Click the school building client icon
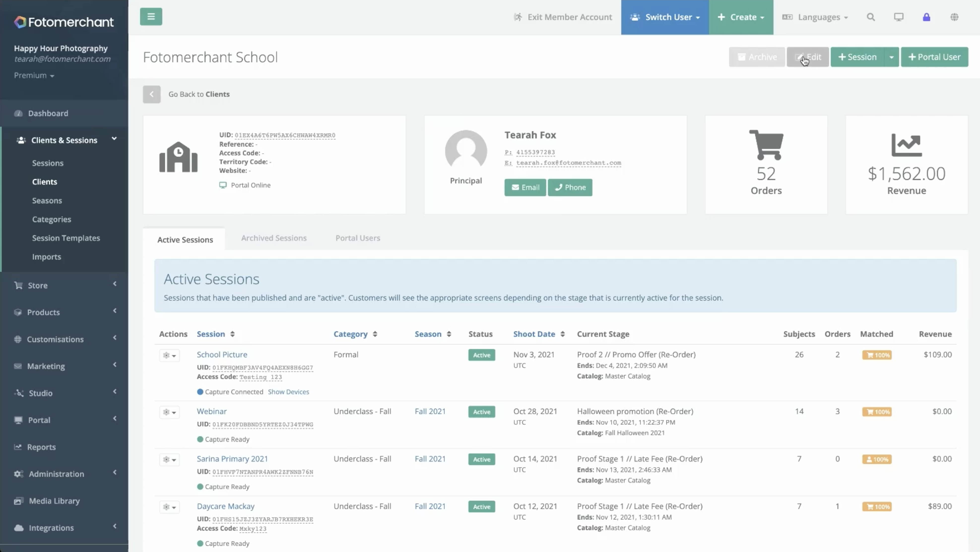This screenshot has height=552, width=980. (178, 157)
